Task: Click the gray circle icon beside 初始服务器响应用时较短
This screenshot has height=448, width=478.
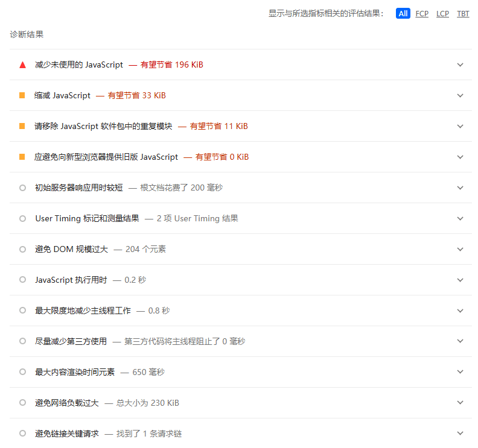Action: point(22,188)
